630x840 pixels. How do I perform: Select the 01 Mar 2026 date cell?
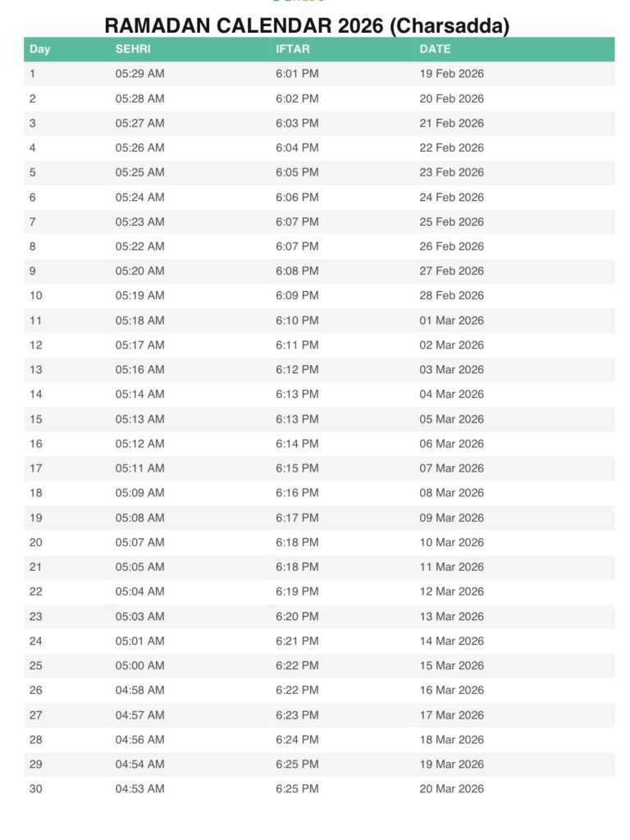click(x=451, y=321)
